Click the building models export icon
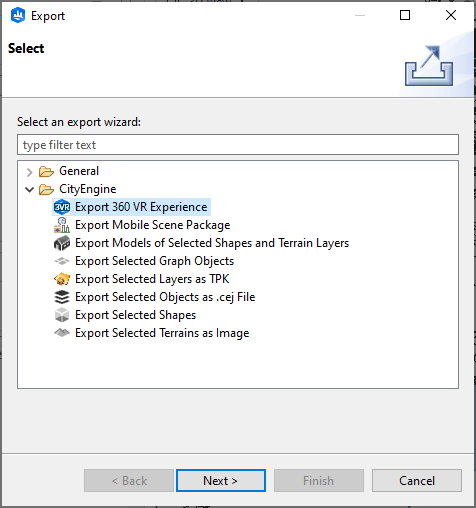 click(x=62, y=243)
